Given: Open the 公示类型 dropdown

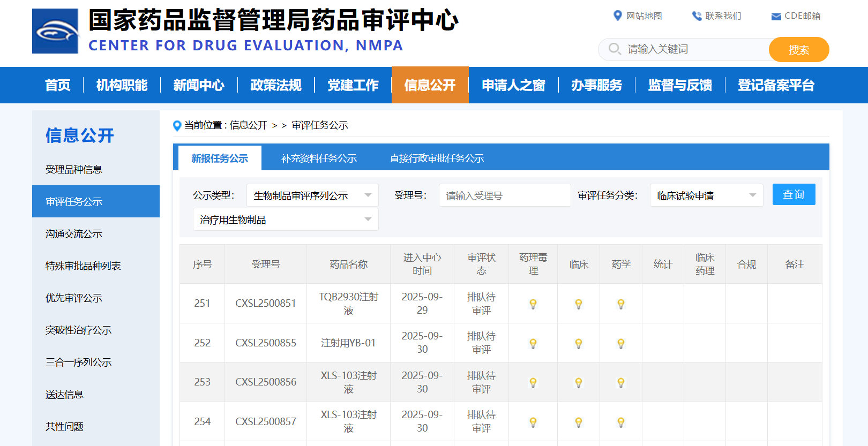Looking at the screenshot, I should 312,195.
